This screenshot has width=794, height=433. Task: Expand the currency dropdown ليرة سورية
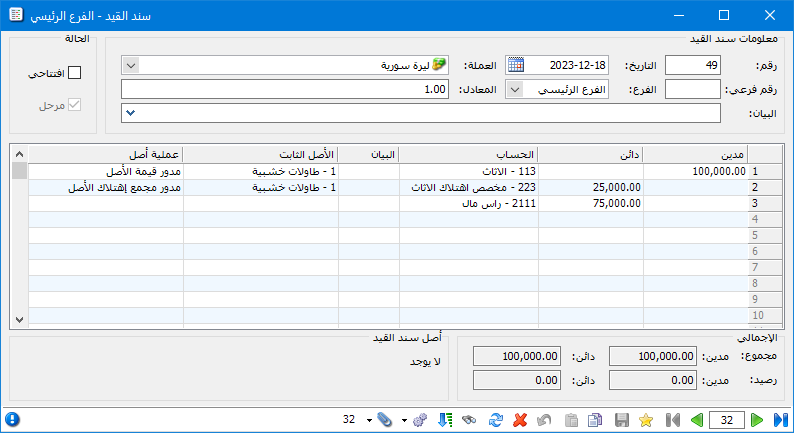(131, 65)
